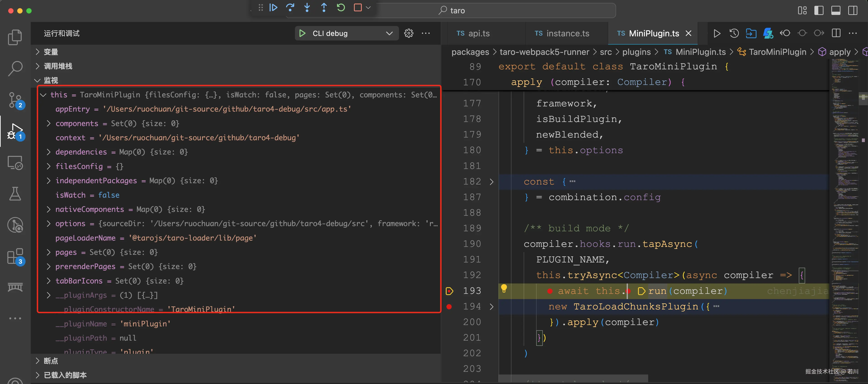Image resolution: width=868 pixels, height=384 pixels.
Task: Open the Remote Explorer view
Action: click(15, 163)
